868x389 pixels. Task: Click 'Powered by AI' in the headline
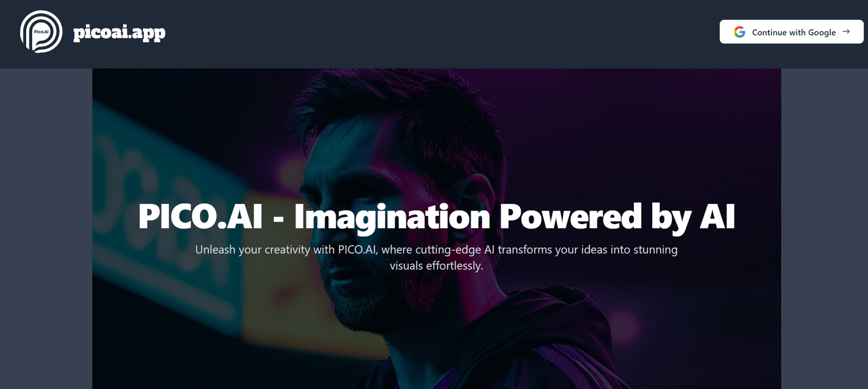[617, 218]
